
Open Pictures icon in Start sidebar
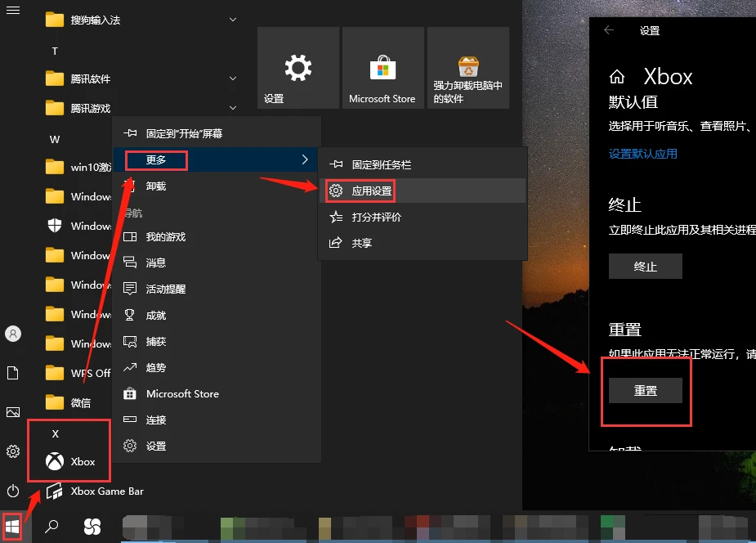click(x=13, y=412)
